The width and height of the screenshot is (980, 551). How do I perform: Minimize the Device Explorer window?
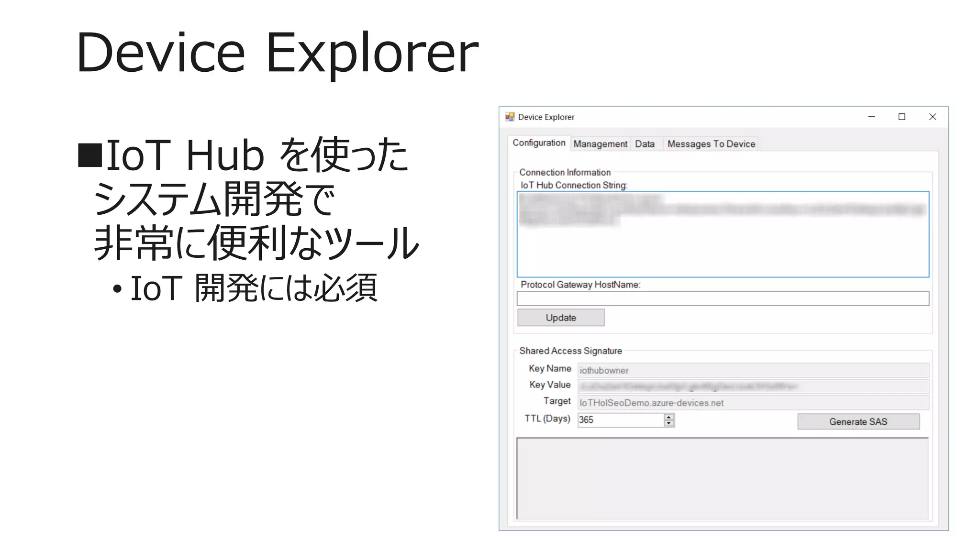coord(871,117)
